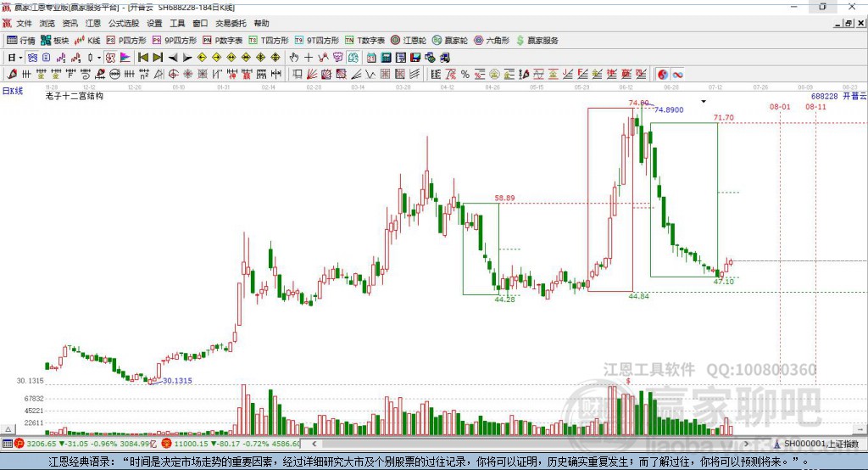The width and height of the screenshot is (868, 470).
Task: Click the 30.1315 low price label on chart
Action: tap(177, 381)
